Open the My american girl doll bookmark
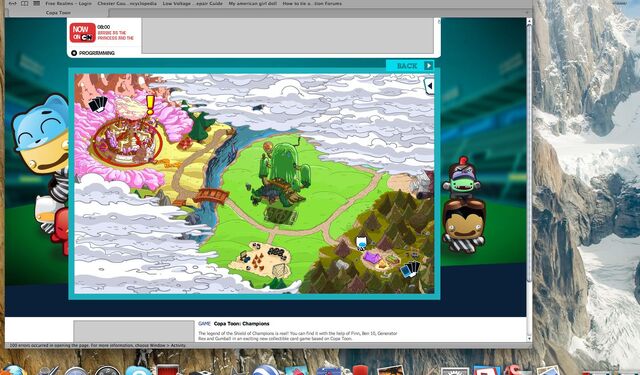This screenshot has width=640, height=375. pos(252,3)
